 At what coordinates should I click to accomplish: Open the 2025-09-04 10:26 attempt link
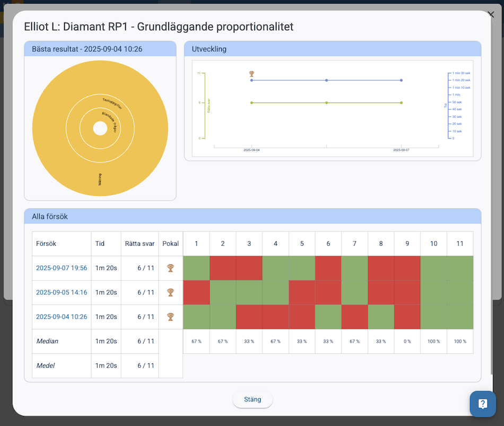click(x=62, y=317)
